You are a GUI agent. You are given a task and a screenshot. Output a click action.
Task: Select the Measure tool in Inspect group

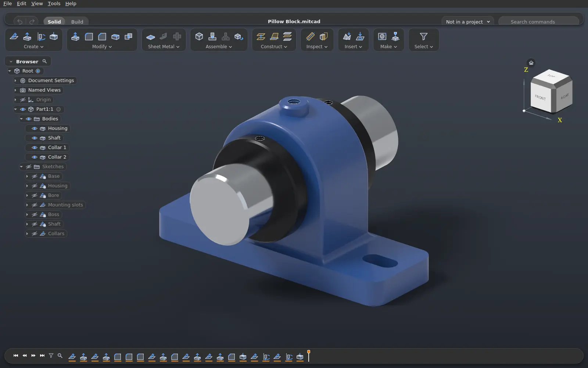[x=311, y=36]
